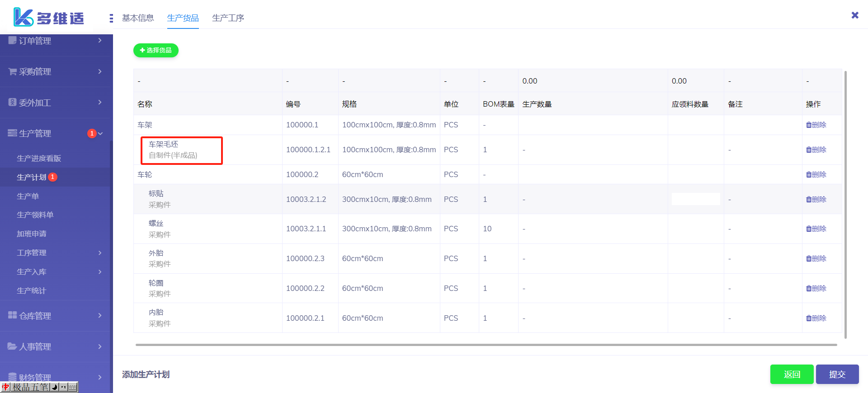Open the 生产工序 tab

coord(228,18)
